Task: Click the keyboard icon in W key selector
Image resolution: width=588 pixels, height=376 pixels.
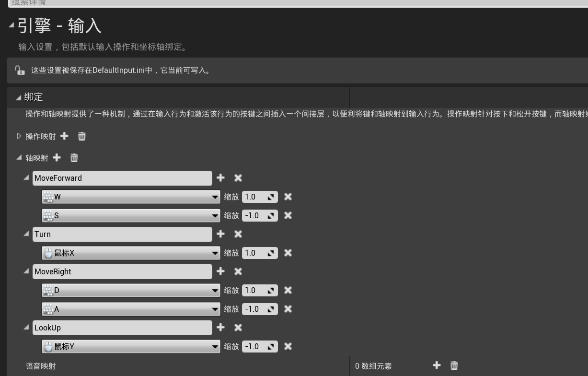Action: coord(48,197)
